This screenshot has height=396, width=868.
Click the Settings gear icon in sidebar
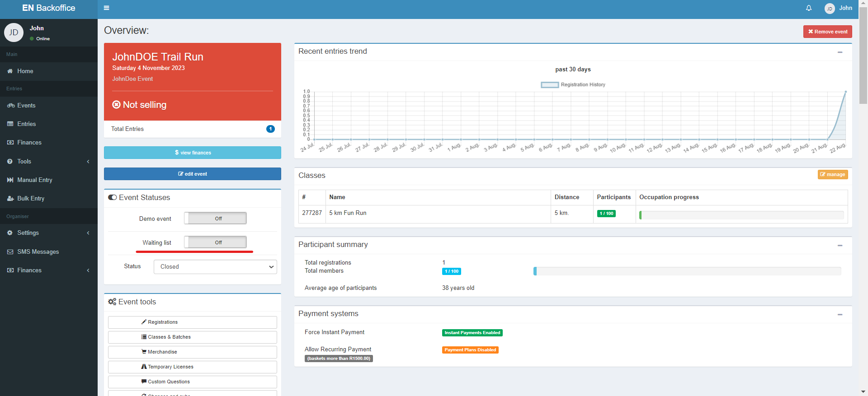click(10, 233)
